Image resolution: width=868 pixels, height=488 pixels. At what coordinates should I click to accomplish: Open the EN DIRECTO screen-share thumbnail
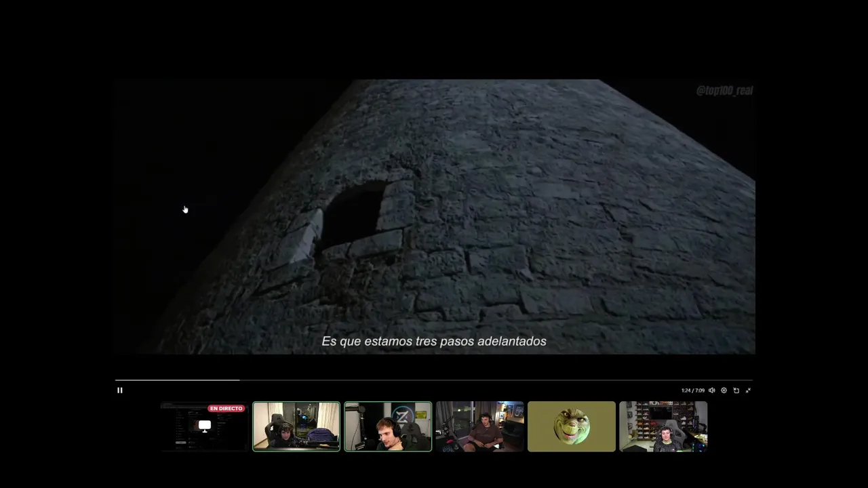point(205,426)
